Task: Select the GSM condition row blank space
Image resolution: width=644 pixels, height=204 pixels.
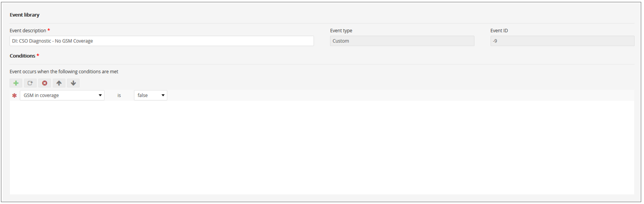Action: (400, 96)
